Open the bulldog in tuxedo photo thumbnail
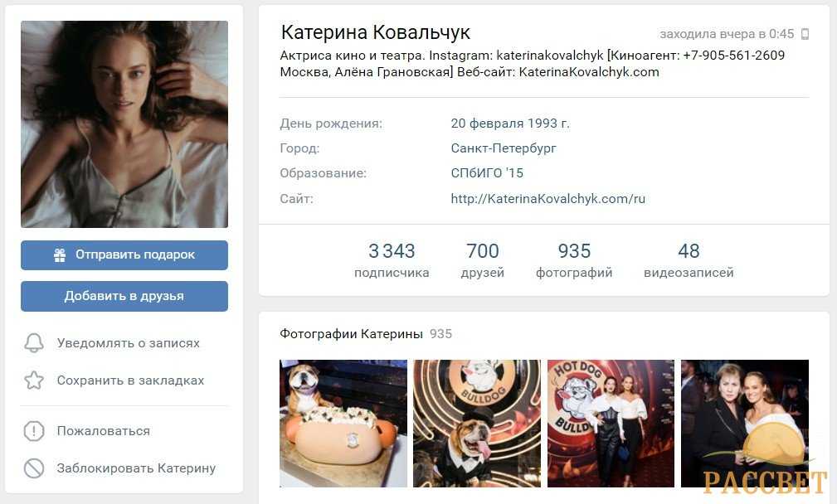The width and height of the screenshot is (837, 504). click(477, 424)
